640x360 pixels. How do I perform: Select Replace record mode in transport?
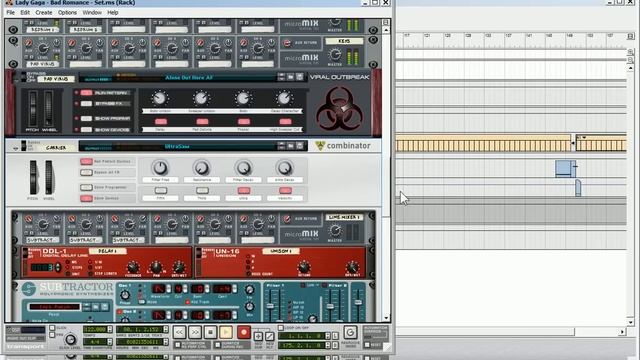pyautogui.click(x=269, y=336)
